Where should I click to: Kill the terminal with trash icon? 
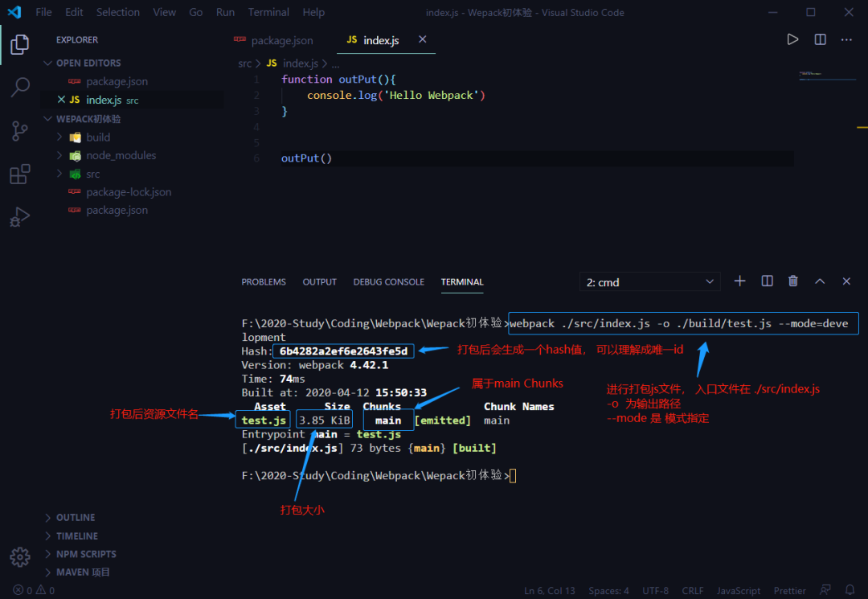point(793,281)
